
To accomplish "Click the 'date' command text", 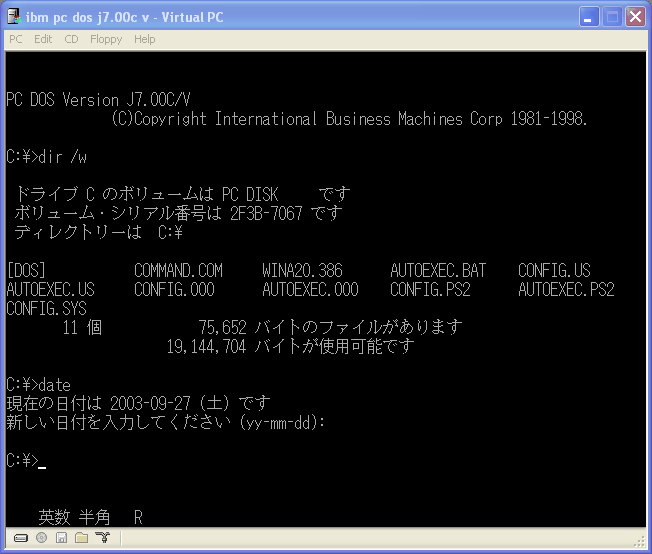I will point(54,385).
